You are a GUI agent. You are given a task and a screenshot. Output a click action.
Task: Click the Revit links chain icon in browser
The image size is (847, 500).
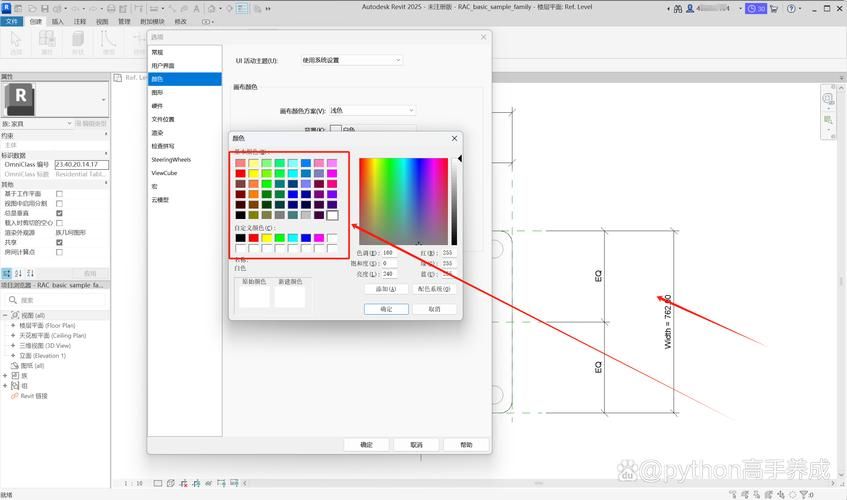[x=15, y=396]
